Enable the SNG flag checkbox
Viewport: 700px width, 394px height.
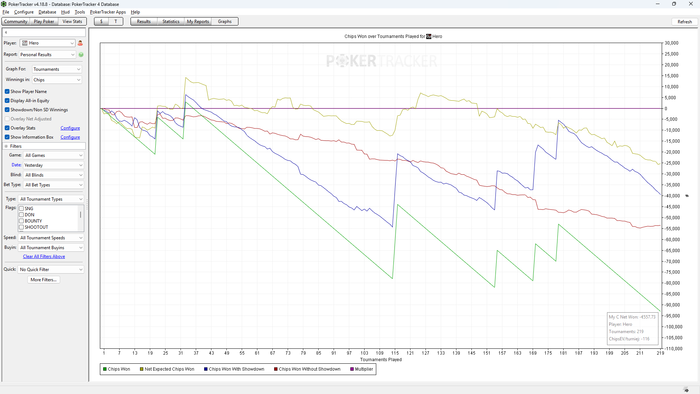click(21, 208)
